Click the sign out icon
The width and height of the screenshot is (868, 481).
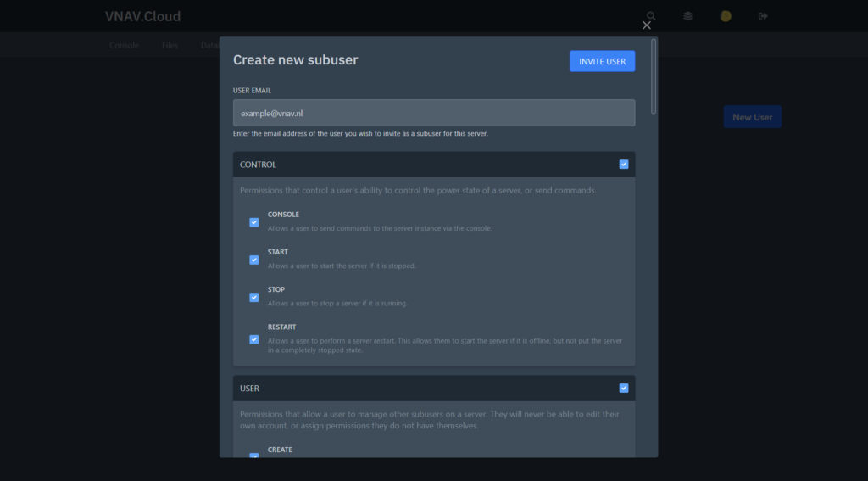pyautogui.click(x=763, y=16)
